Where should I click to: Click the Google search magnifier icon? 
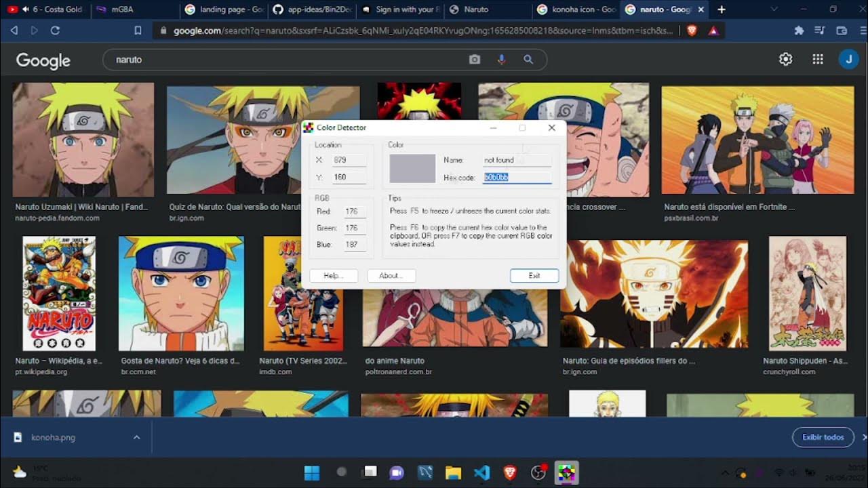click(528, 60)
